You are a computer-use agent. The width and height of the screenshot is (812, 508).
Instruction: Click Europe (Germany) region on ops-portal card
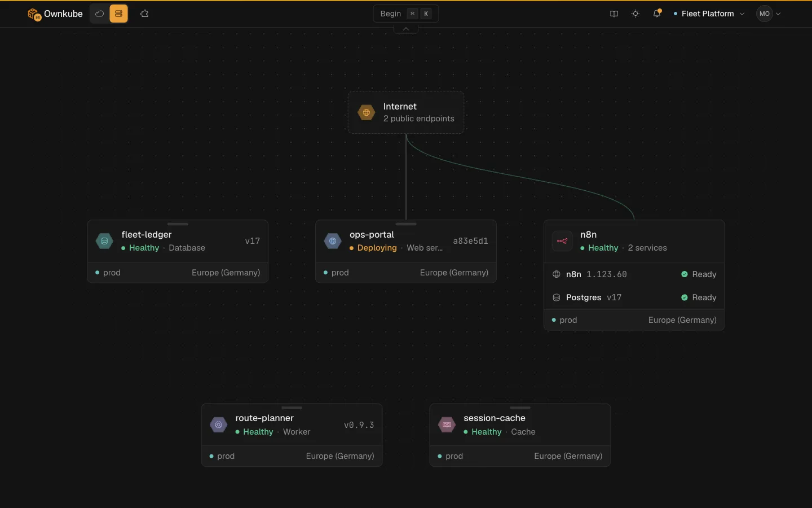point(454,273)
